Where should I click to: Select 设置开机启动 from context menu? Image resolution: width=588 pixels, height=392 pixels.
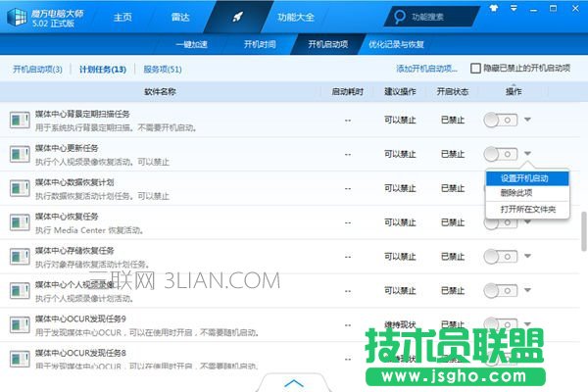[524, 177]
